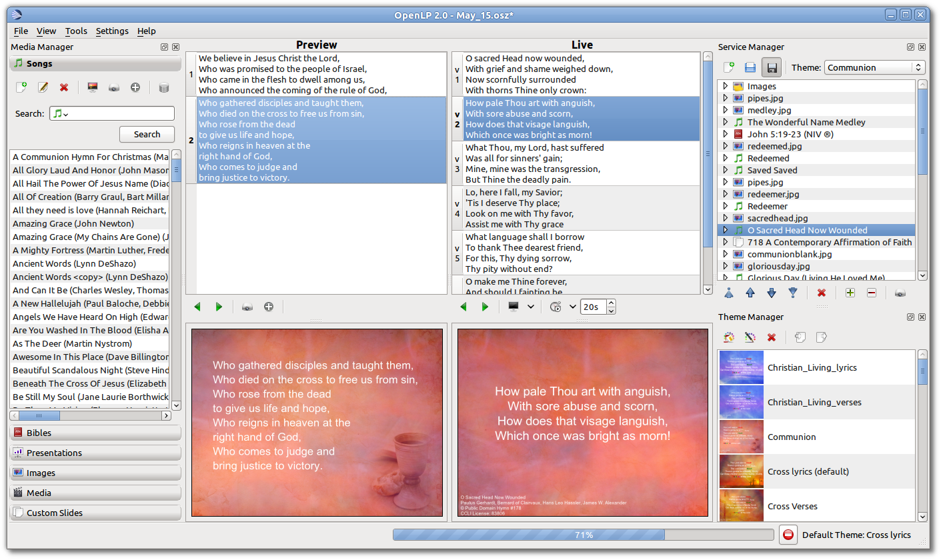This screenshot has height=560, width=941.
Task: Go to previous slide in Preview
Action: coord(197,307)
